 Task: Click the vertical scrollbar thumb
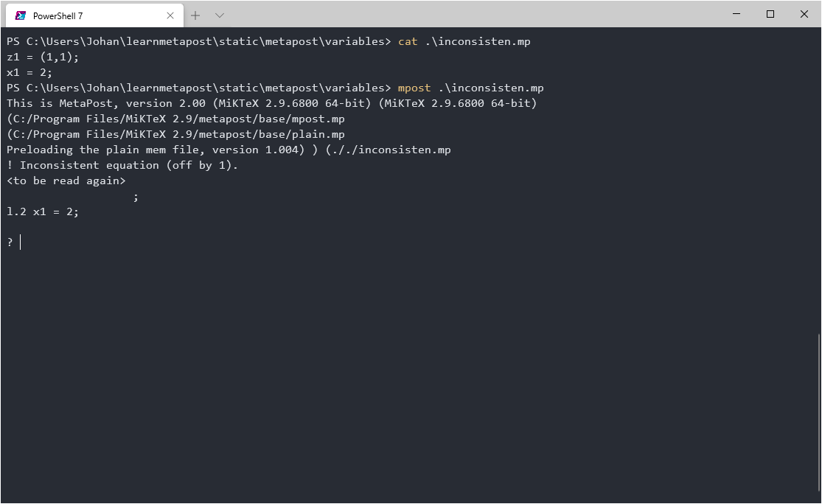point(818,413)
